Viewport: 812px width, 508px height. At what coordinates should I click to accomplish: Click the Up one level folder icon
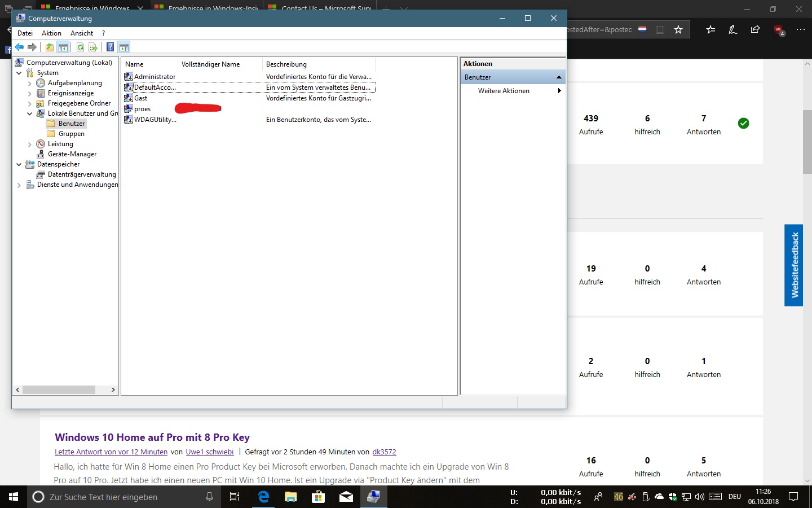click(50, 47)
